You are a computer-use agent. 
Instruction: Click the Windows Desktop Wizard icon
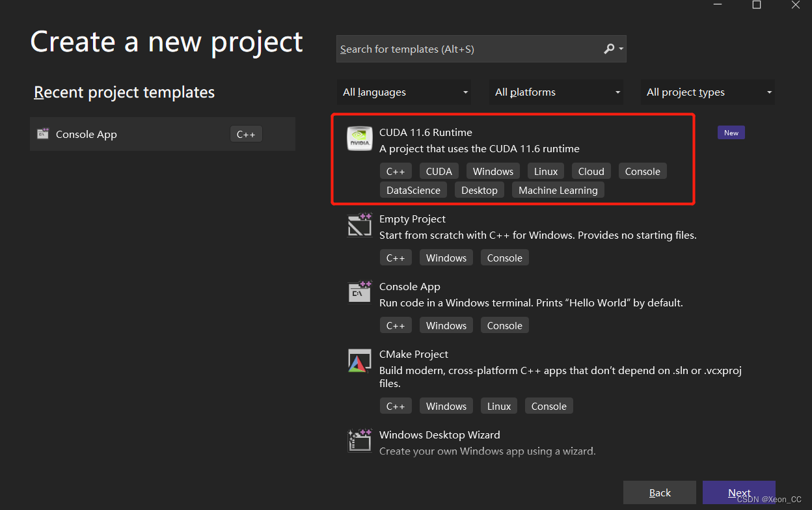(360, 441)
